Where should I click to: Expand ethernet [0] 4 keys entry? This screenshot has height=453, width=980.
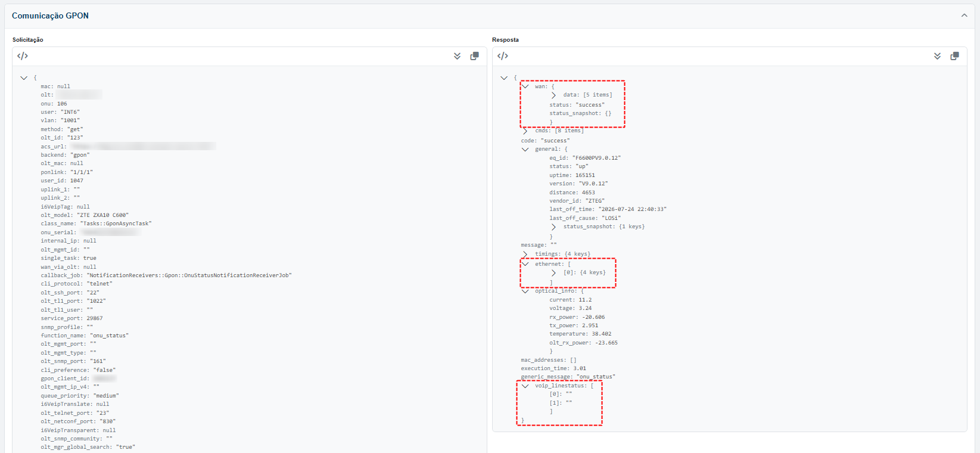(553, 273)
